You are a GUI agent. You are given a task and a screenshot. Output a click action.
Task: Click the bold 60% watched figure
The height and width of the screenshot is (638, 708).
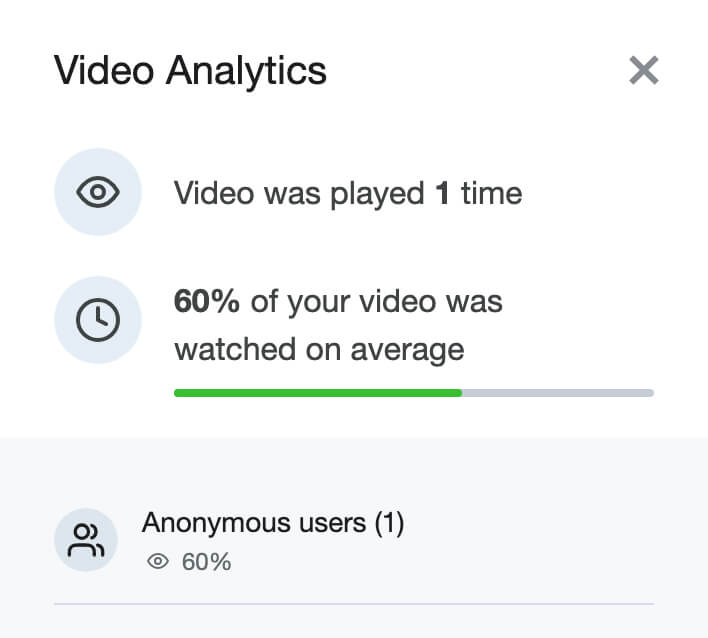207,301
